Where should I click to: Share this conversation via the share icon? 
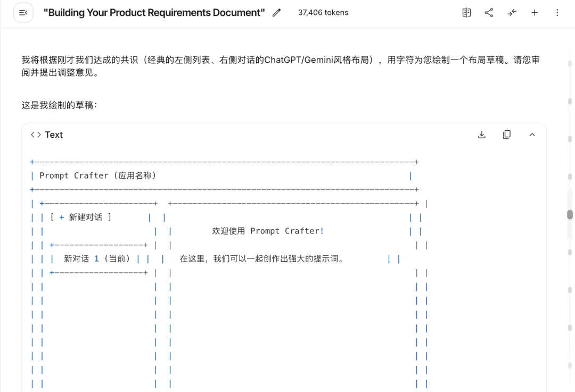coord(489,12)
